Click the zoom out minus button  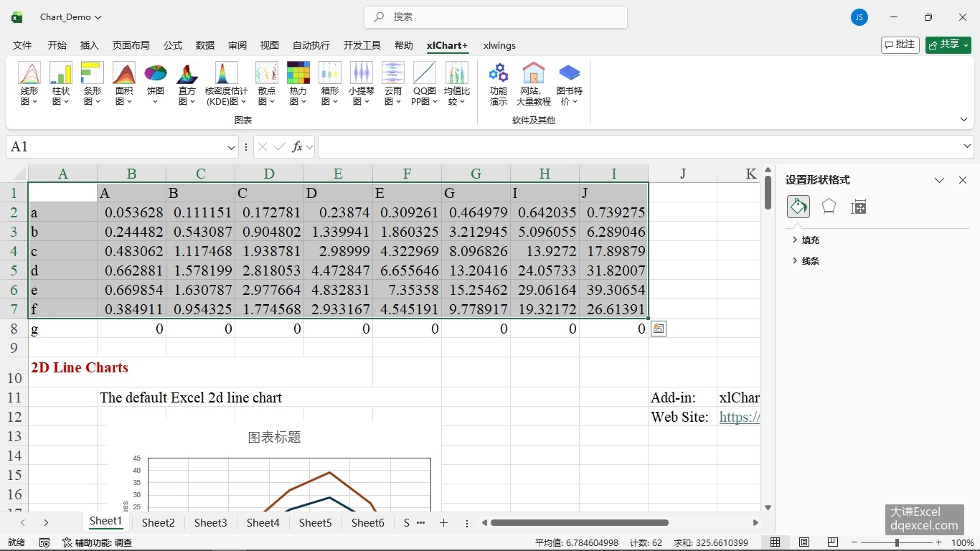[853, 542]
